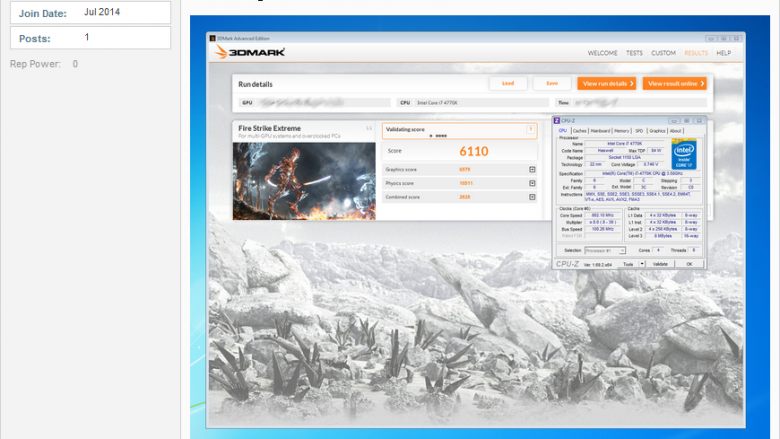Switch to the SPD tab in CPU-Z

point(639,131)
